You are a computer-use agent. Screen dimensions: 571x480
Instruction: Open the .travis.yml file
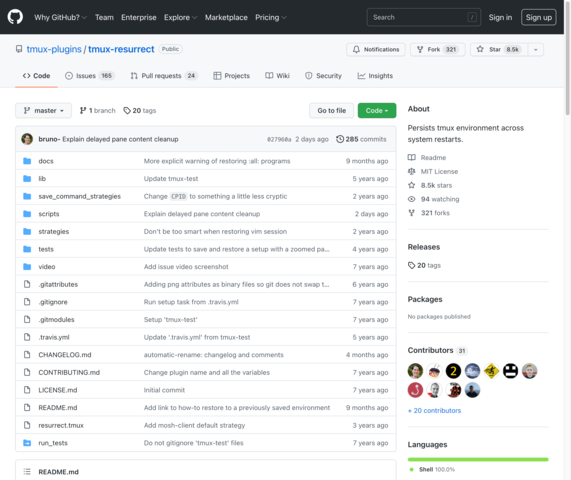(54, 337)
